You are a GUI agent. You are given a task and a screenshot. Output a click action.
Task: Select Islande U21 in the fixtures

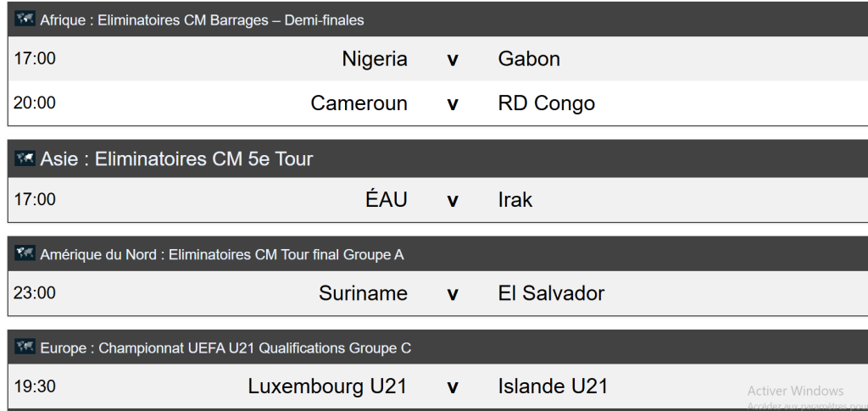coord(553,386)
